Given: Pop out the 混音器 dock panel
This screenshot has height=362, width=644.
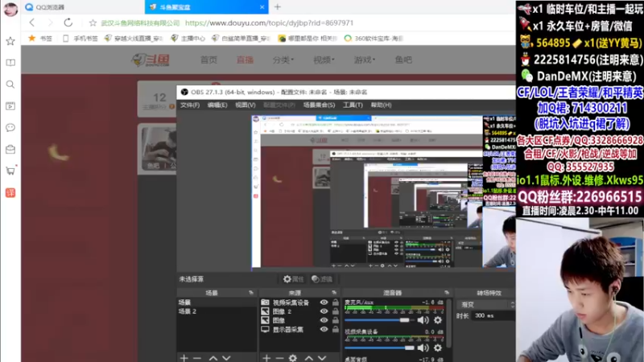Looking at the screenshot, I should click(x=447, y=293).
